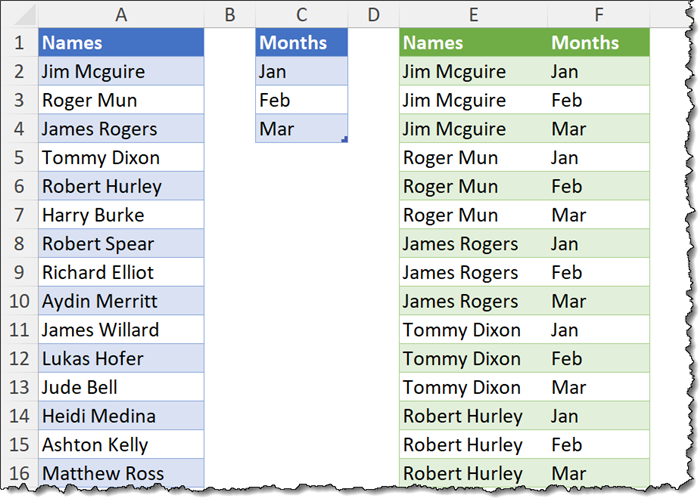Click the green Names header cell in column E
The image size is (700, 498).
coord(473,43)
